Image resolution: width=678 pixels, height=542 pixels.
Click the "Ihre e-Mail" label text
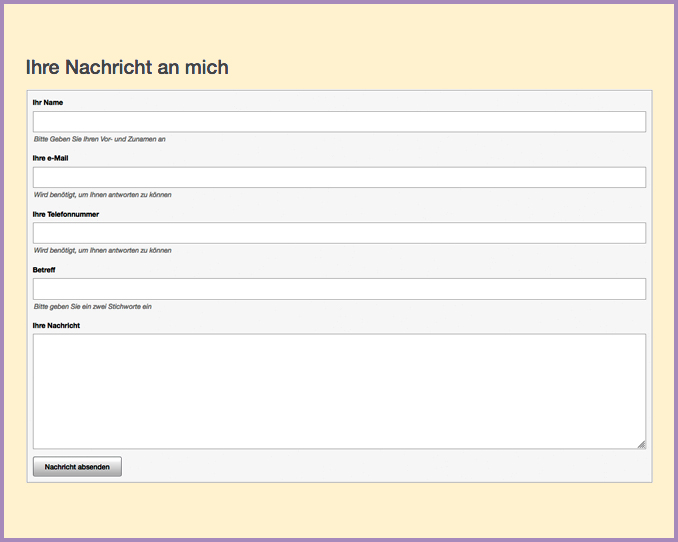tap(51, 158)
